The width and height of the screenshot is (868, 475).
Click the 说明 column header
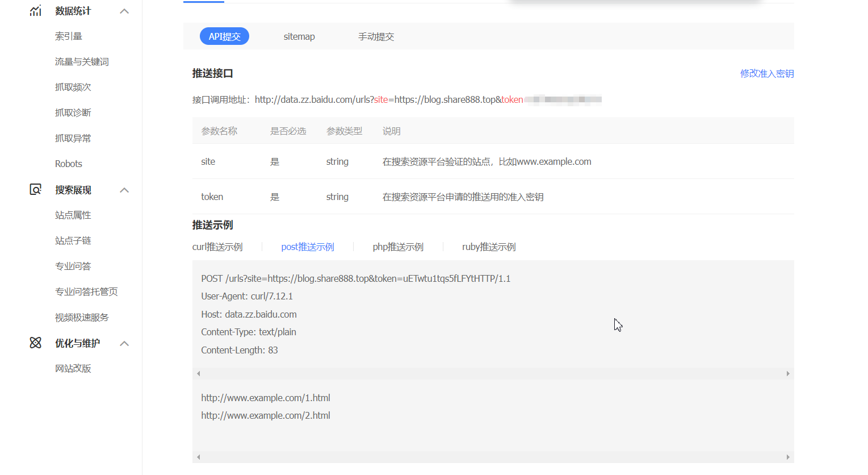[392, 131]
